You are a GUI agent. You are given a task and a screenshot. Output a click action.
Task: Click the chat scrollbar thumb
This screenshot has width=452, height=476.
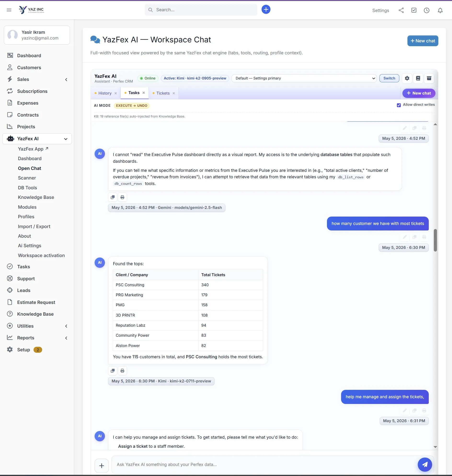click(435, 240)
